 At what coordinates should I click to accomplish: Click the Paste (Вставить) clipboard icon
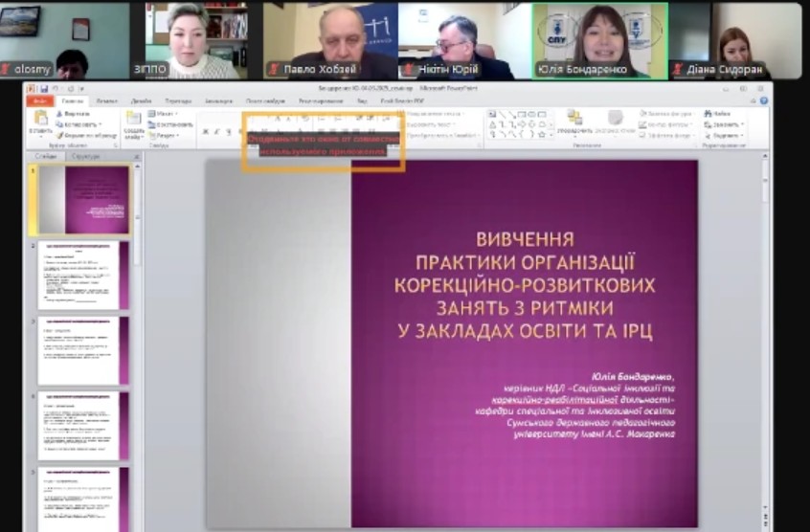(40, 118)
